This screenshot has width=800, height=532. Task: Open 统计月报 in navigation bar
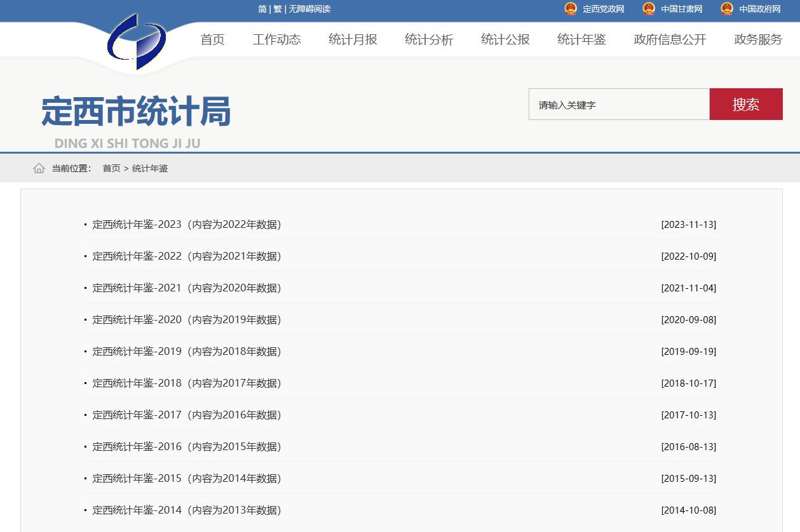pos(353,39)
